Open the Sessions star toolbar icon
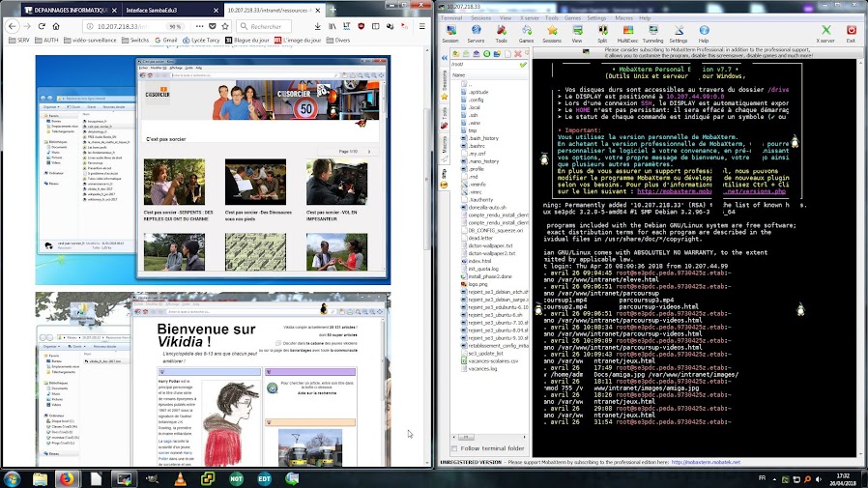The image size is (868, 488). click(551, 34)
